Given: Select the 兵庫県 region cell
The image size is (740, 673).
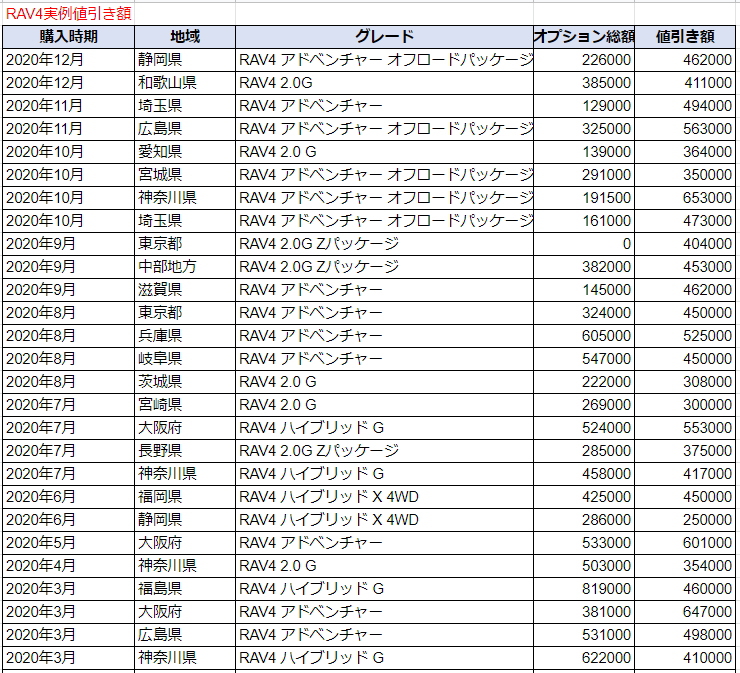Looking at the screenshot, I should click(x=185, y=336).
